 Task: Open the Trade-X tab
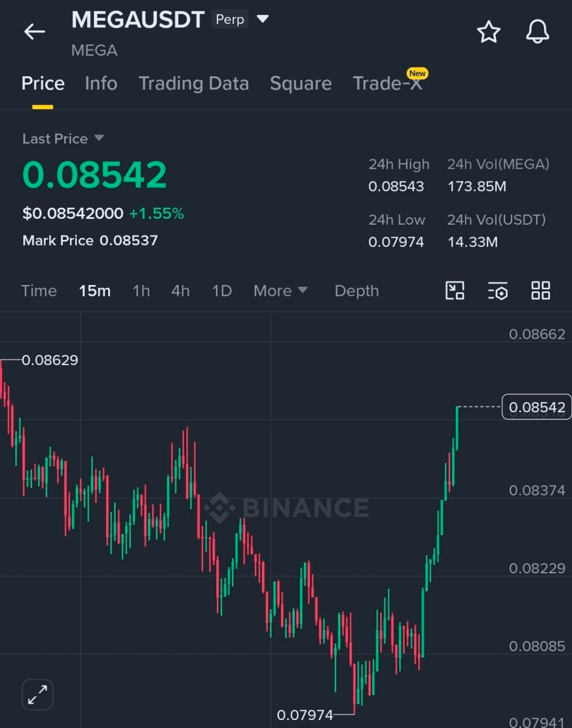(x=388, y=84)
